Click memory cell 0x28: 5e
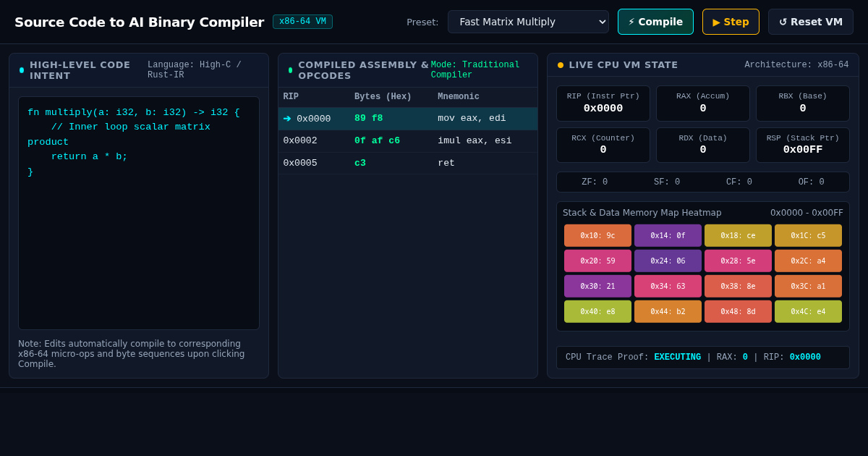This screenshot has height=456, width=868. coord(738,261)
